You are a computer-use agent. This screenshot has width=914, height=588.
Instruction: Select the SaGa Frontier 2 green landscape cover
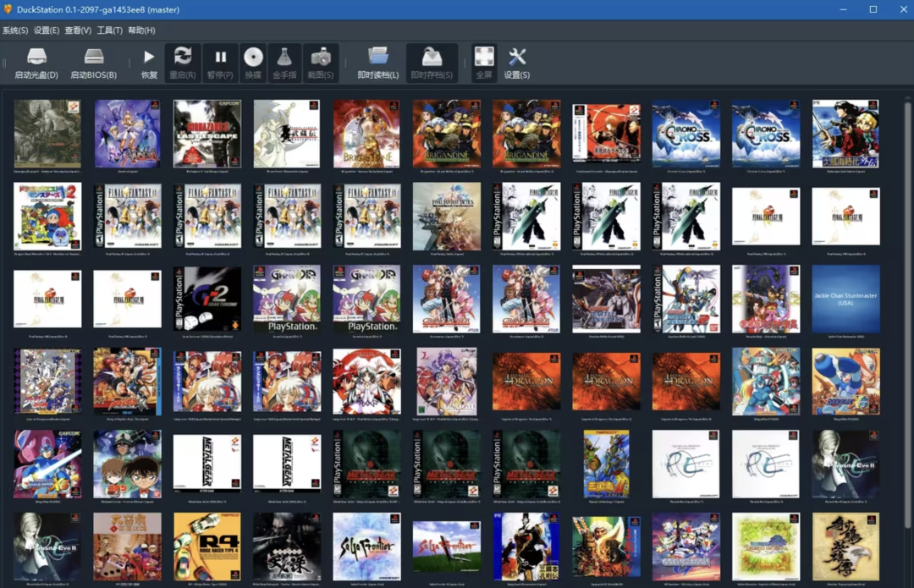pyautogui.click(x=447, y=547)
